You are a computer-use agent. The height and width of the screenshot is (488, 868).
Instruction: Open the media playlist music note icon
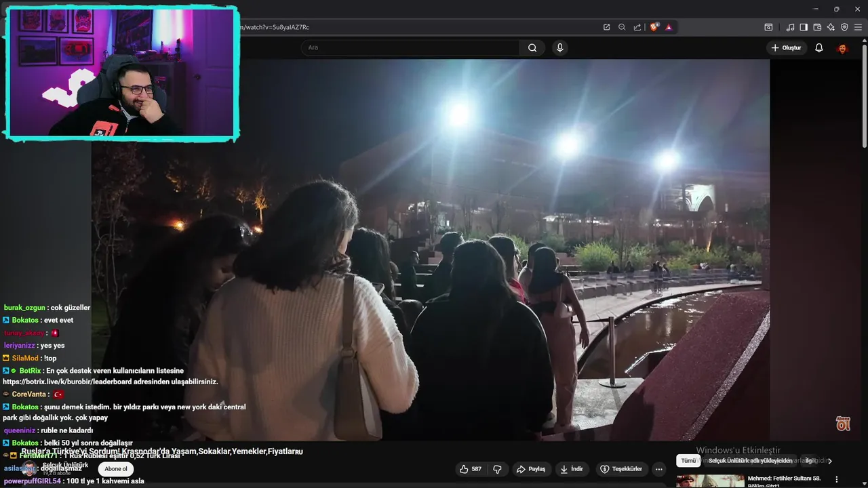pyautogui.click(x=790, y=27)
